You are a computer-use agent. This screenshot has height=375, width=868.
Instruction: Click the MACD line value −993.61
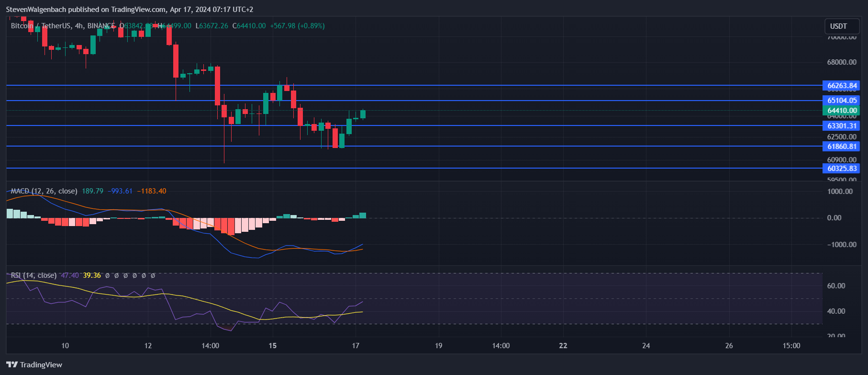coord(120,191)
